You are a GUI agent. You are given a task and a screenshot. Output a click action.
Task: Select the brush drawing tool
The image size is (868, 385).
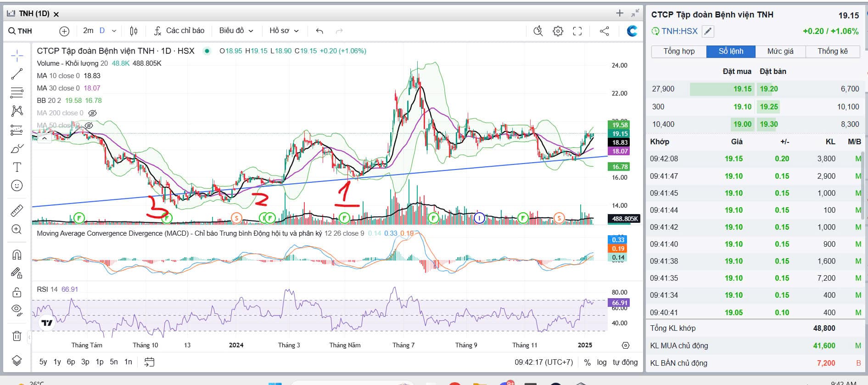(x=17, y=148)
